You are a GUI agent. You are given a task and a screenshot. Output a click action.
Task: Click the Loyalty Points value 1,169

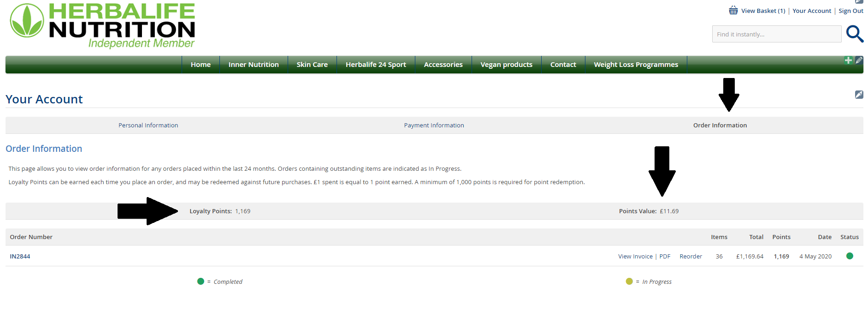(243, 211)
